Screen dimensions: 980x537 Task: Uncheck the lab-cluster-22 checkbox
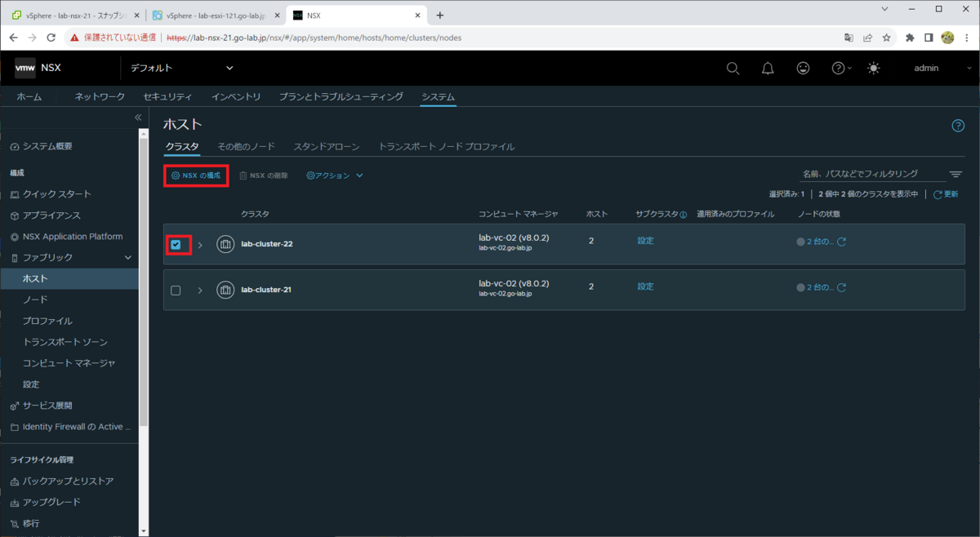[176, 245]
